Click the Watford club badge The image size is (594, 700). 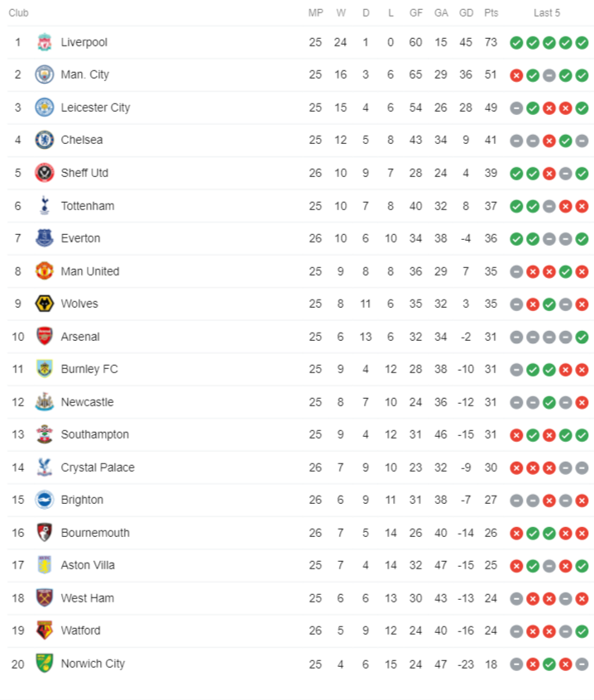44,630
